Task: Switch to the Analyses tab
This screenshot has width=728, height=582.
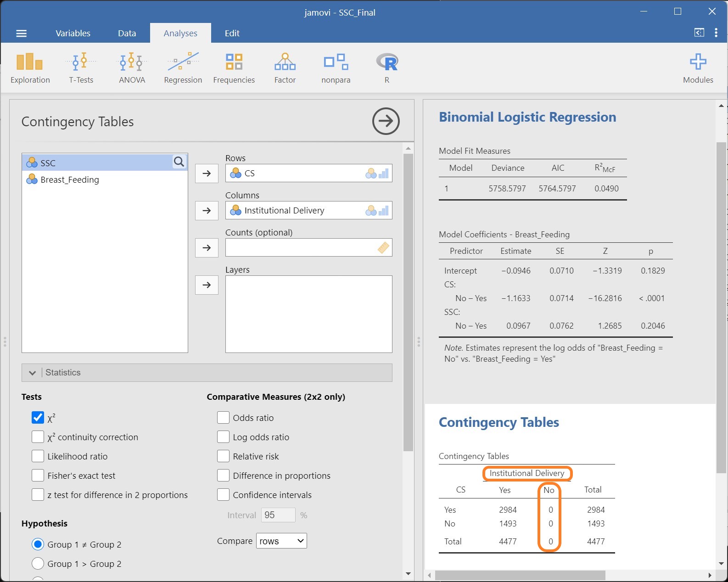Action: pyautogui.click(x=180, y=33)
